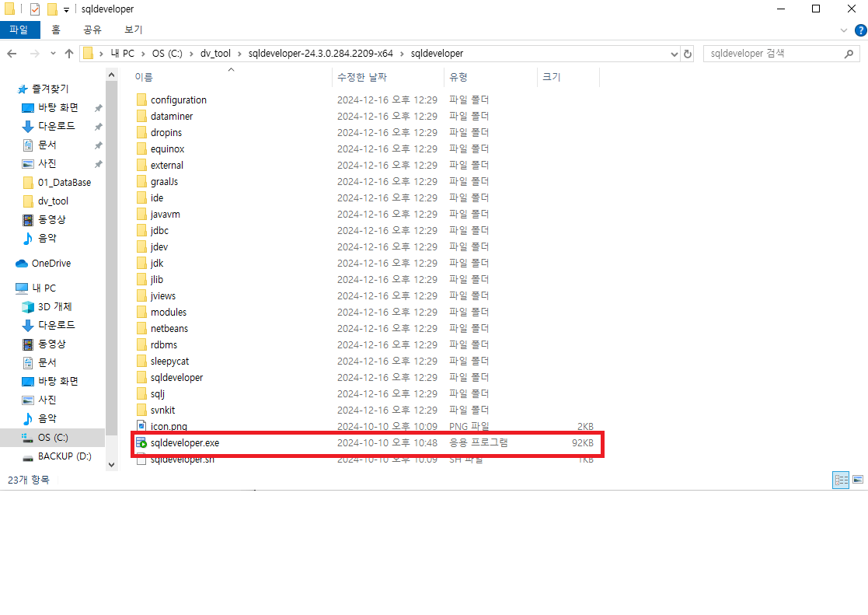
Task: Open the rdbms folder
Action: pos(164,344)
